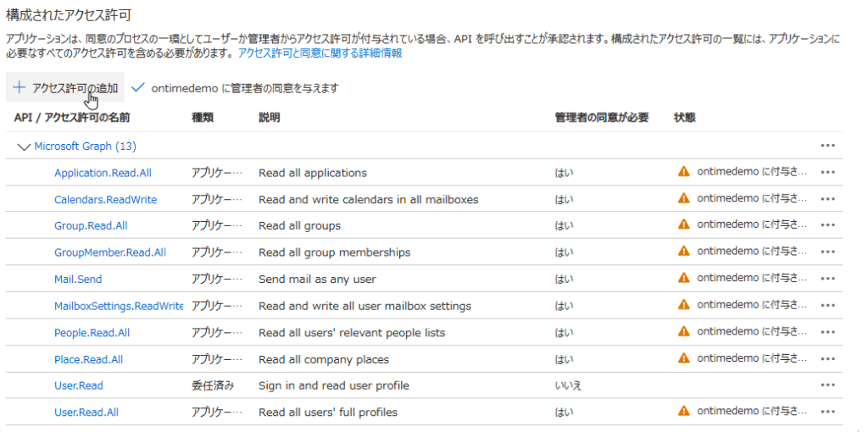Open アクセス許可と同意に関する詳細情報 link

(320, 53)
